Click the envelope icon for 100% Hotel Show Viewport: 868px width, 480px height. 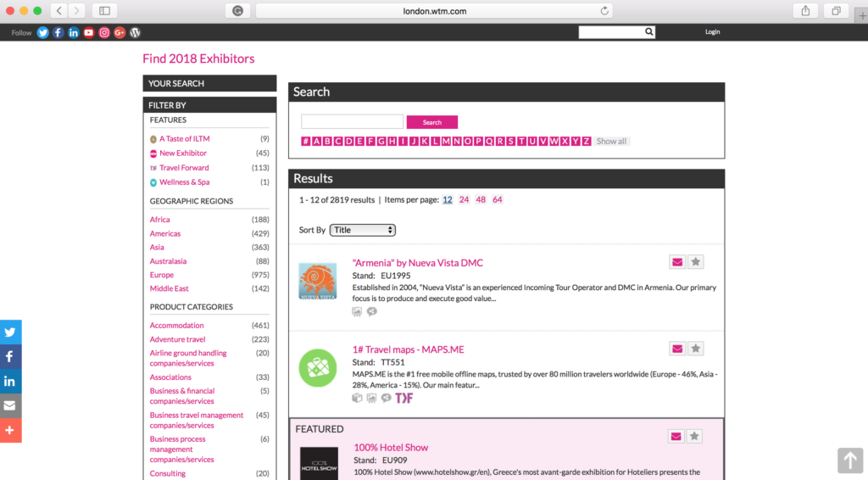pyautogui.click(x=676, y=436)
